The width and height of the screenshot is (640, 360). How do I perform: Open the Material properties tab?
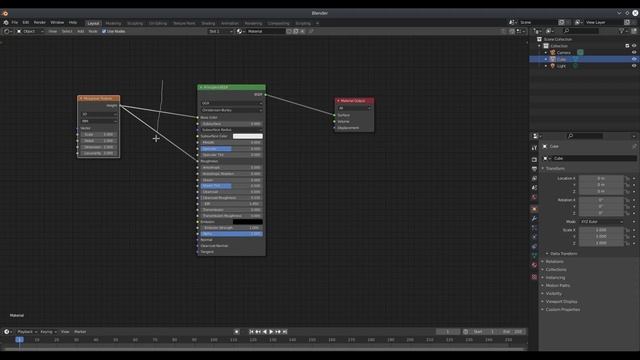[x=534, y=265]
